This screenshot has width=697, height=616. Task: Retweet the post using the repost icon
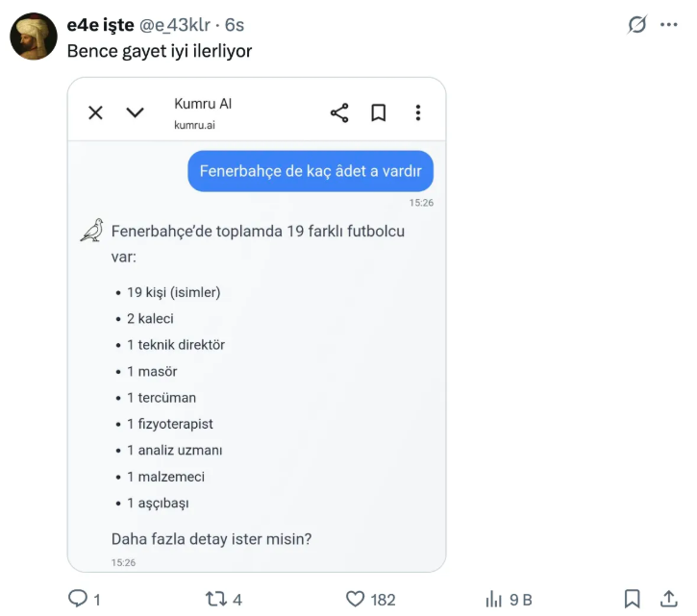click(216, 599)
